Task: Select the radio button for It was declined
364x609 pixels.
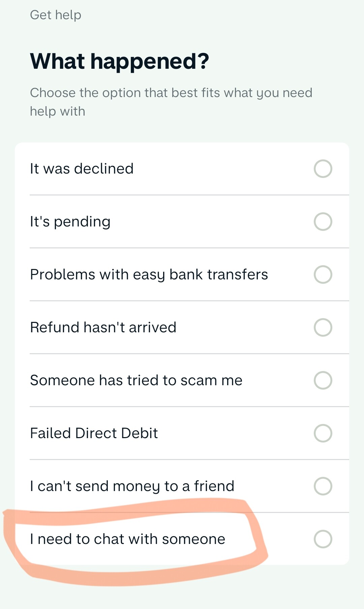Action: coord(323,169)
